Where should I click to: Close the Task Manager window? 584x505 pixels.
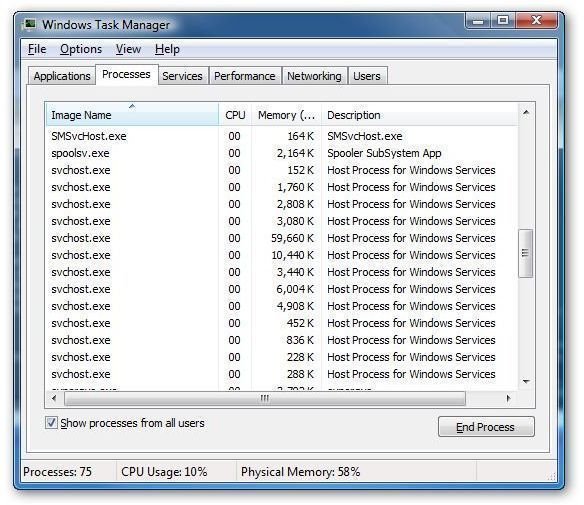(536, 20)
